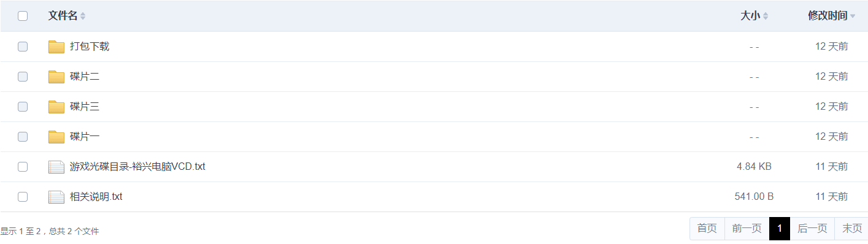Jump to 末页 in pagination
This screenshot has width=868, height=244.
852,229
